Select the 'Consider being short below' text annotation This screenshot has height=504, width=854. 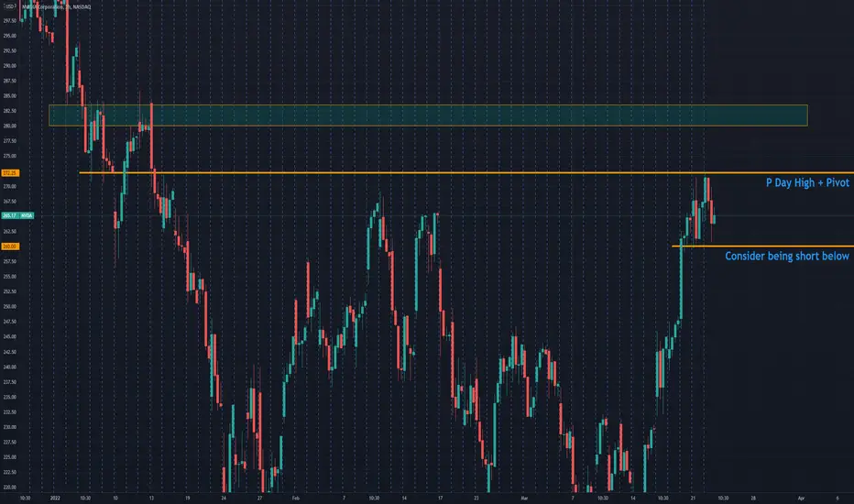(x=786, y=256)
